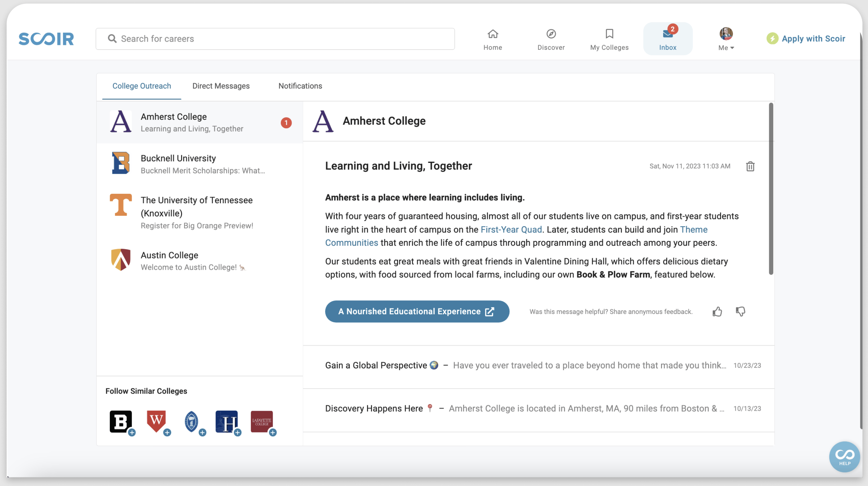
Task: Delete message using the trash icon
Action: (x=750, y=166)
